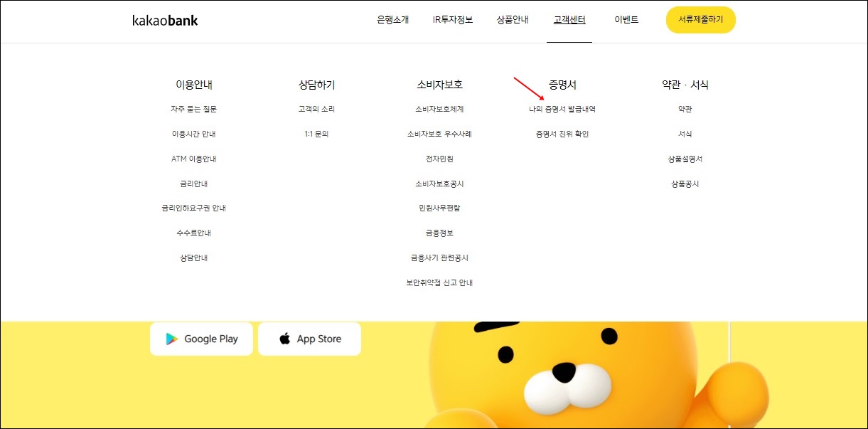The image size is (868, 429).
Task: Open 약관 link
Action: 685,110
